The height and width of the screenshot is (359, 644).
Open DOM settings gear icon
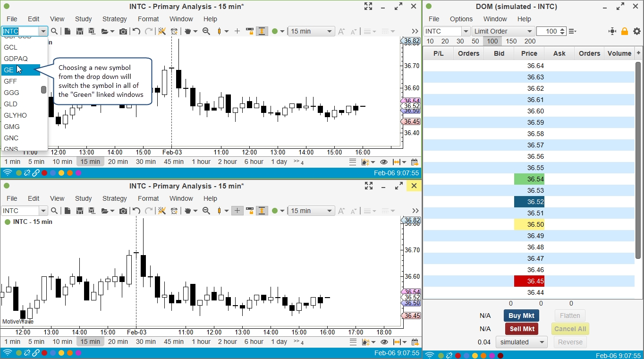pyautogui.click(x=637, y=31)
